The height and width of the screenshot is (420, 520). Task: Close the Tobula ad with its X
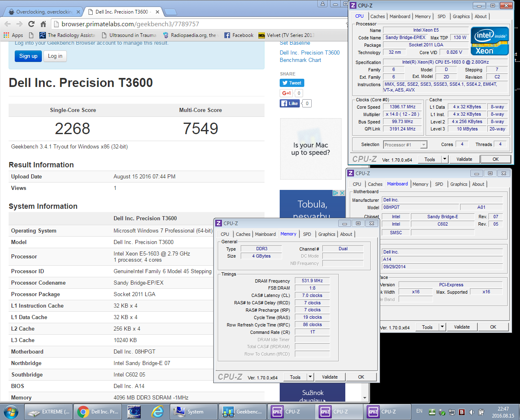342,193
